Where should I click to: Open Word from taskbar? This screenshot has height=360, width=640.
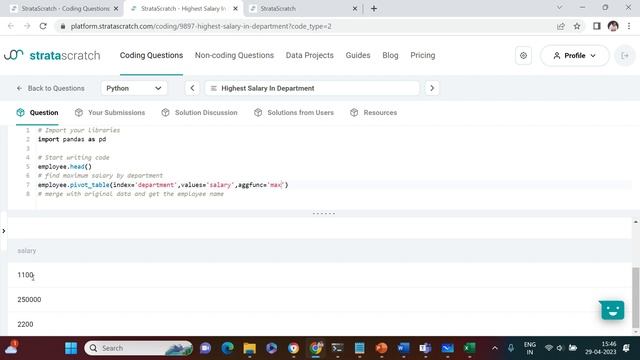[x=403, y=348]
